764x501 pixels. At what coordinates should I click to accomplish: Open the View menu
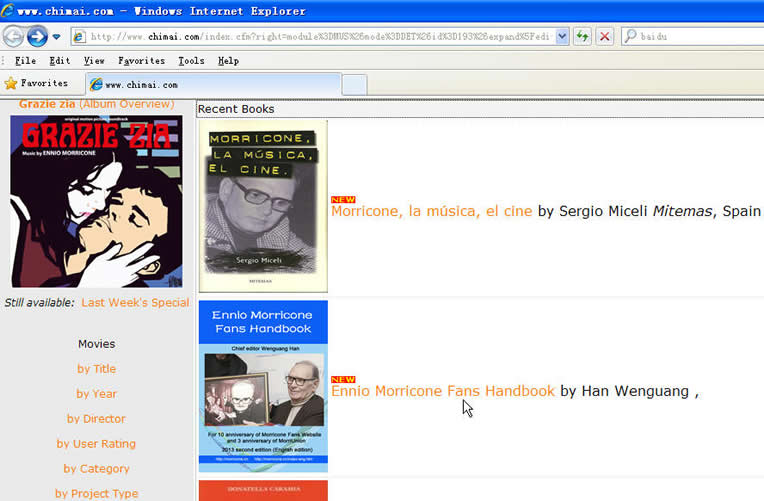click(94, 61)
